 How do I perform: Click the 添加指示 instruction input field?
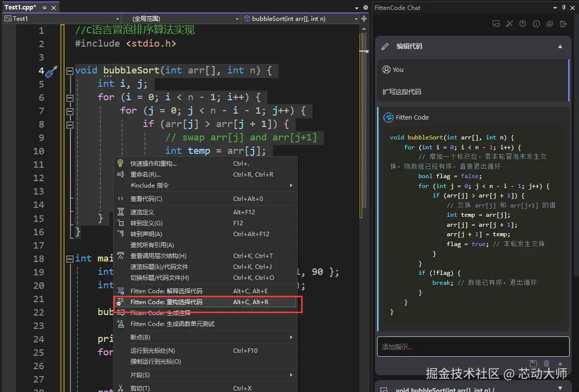tap(473, 346)
